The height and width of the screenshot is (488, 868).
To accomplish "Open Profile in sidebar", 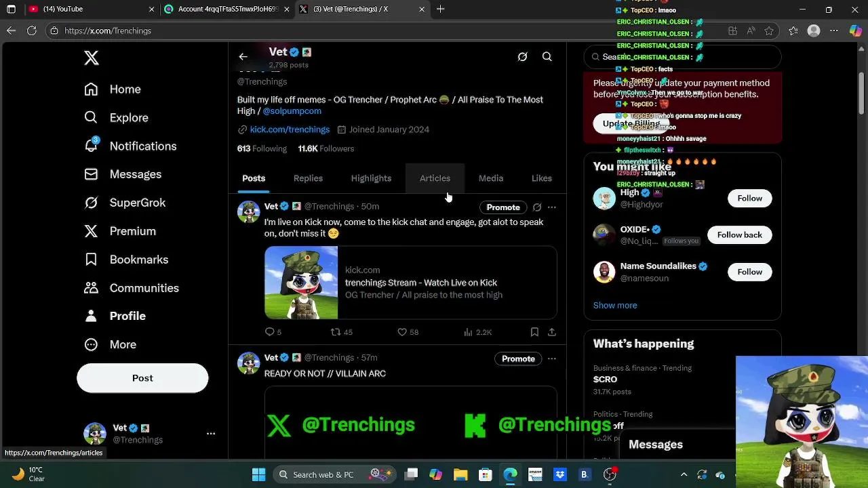I will (x=115, y=316).
